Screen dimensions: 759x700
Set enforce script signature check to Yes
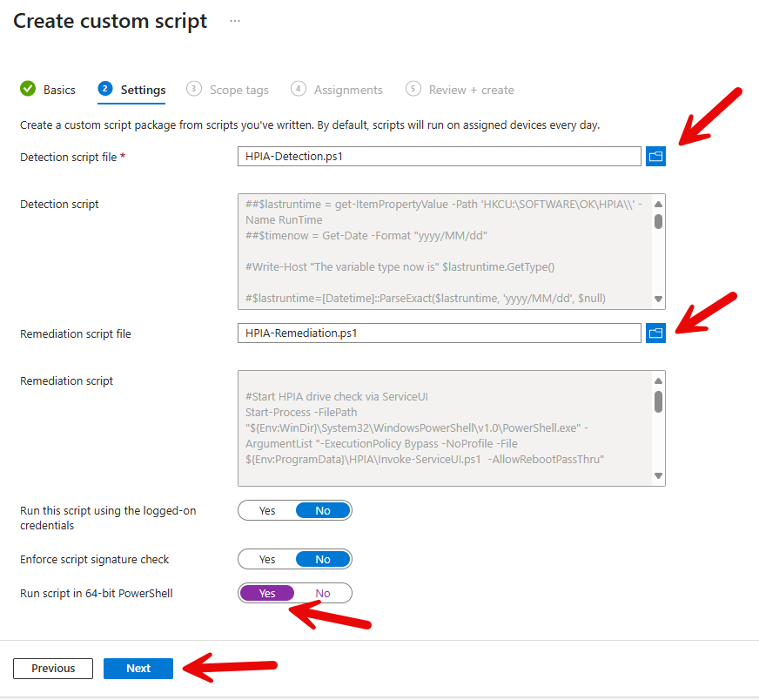click(267, 559)
